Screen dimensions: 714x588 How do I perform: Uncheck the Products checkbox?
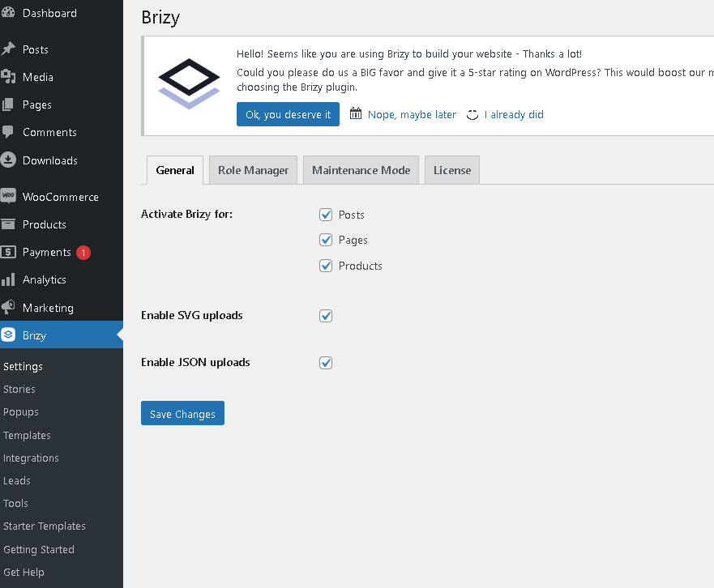tap(326, 266)
